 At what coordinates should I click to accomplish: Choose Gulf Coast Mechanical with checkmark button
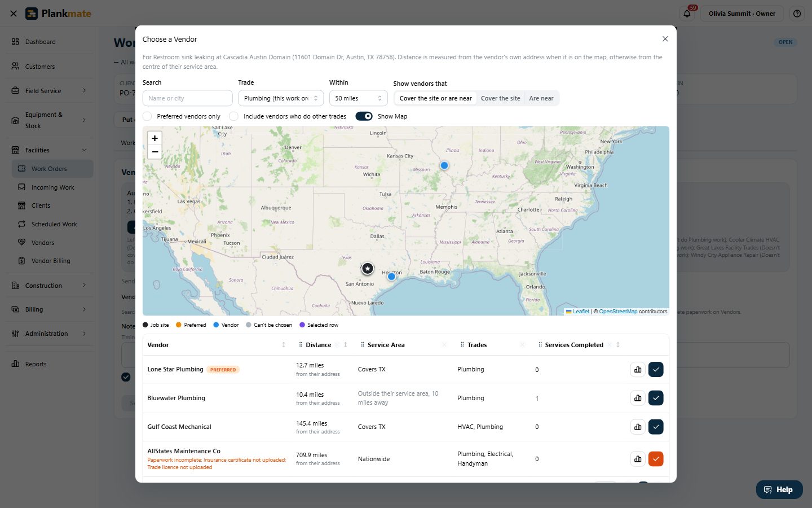[656, 427]
